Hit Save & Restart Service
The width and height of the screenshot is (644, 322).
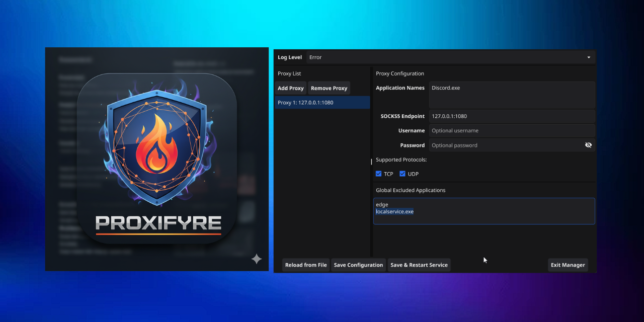pos(419,265)
